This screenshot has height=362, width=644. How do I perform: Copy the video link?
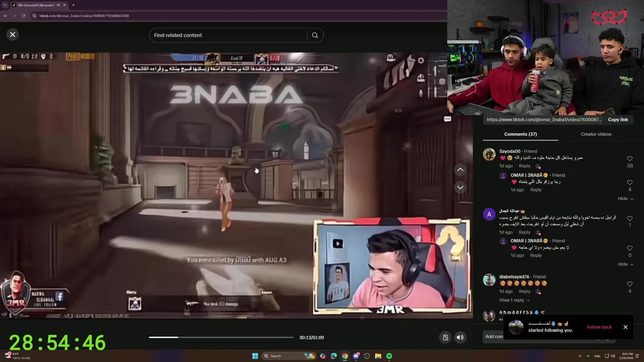(x=618, y=120)
